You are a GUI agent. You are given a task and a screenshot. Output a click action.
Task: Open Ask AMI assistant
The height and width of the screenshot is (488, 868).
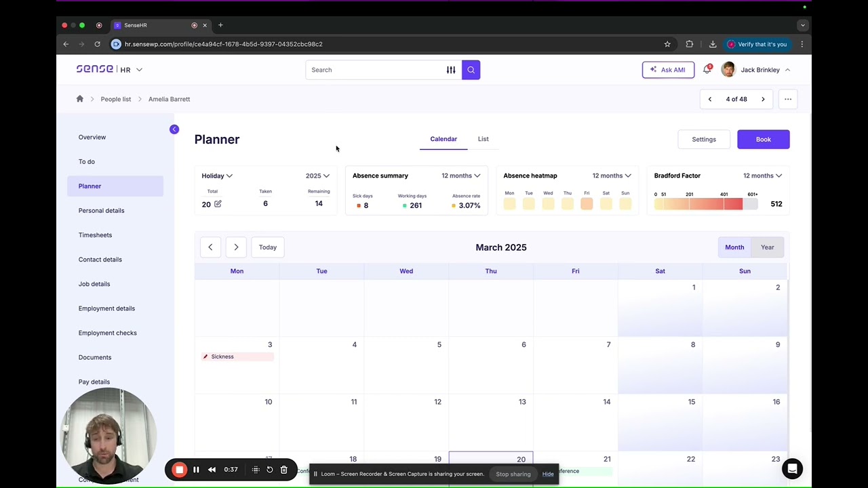(x=668, y=70)
